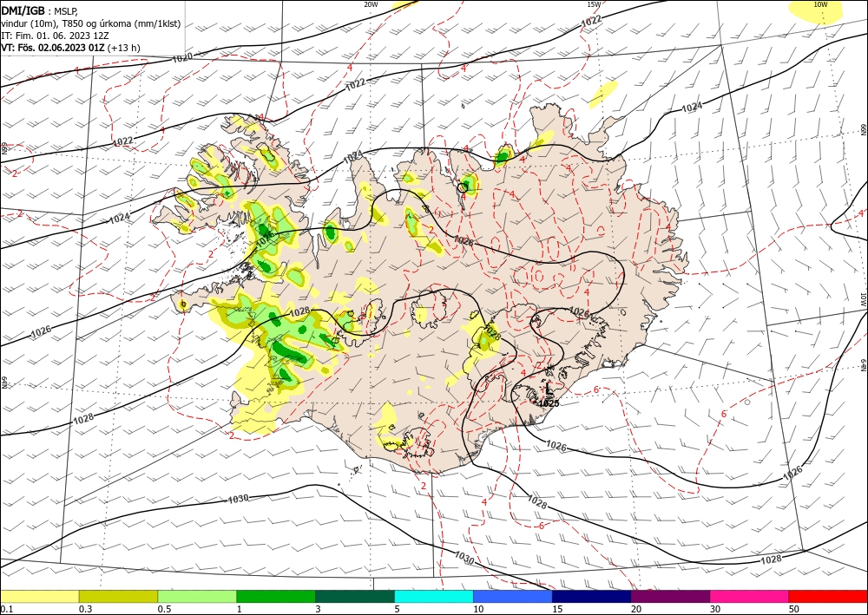Click "VT: Fös. 02.06.2023 01Z (+13 h)" line
868x615 pixels.
(x=70, y=48)
